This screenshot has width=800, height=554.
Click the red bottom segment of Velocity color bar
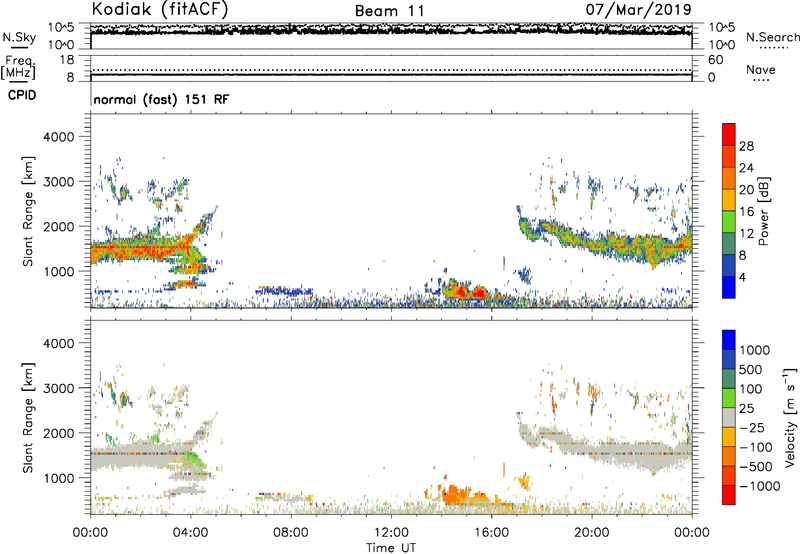729,495
